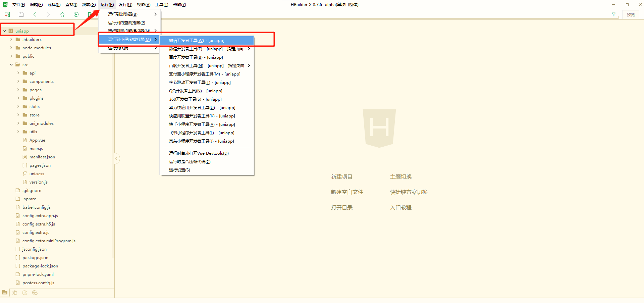The image size is (644, 303).
Task: Click the 新建项目 link
Action: pyautogui.click(x=341, y=177)
